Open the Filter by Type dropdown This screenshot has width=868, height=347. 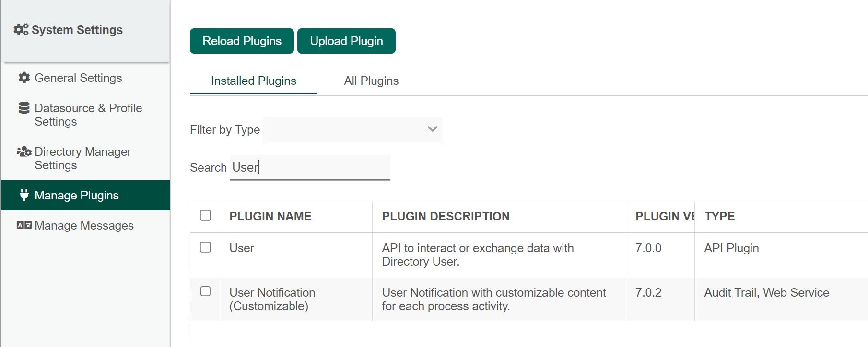(352, 129)
